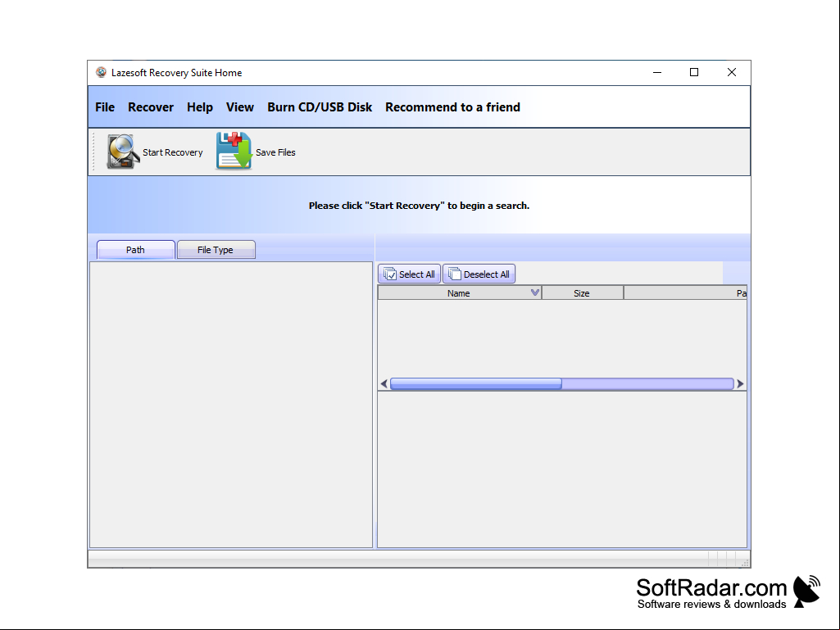This screenshot has height=630, width=840.
Task: Maximize the Lazesoft Recovery Suite window
Action: 694,72
